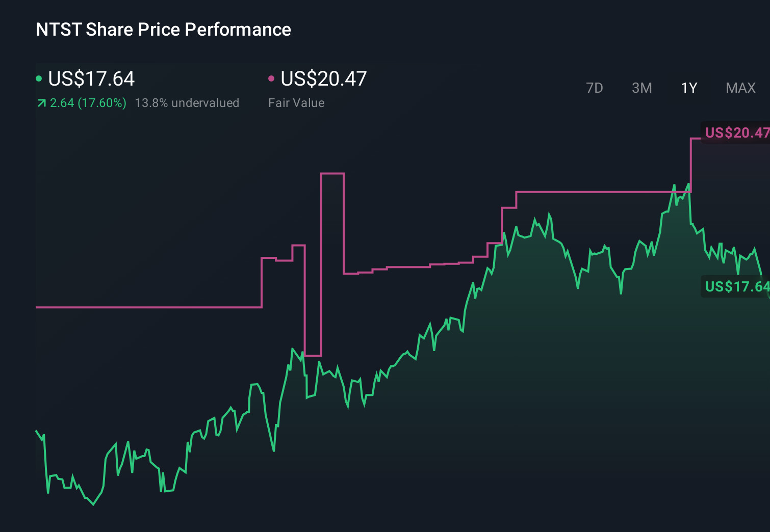Hide the undervalued indicator badge
770x532 pixels.
pyautogui.click(x=187, y=102)
